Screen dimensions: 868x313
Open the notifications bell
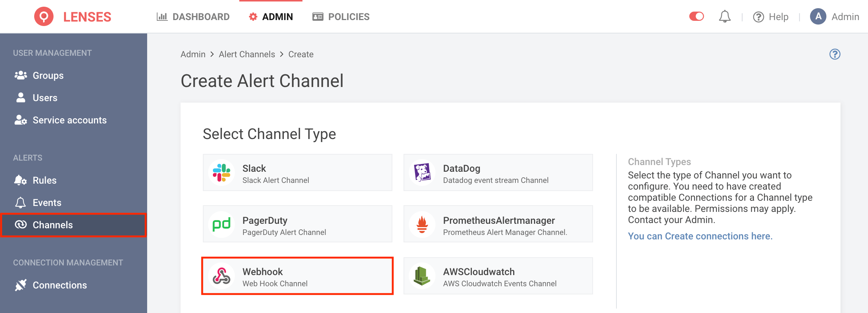(x=725, y=17)
